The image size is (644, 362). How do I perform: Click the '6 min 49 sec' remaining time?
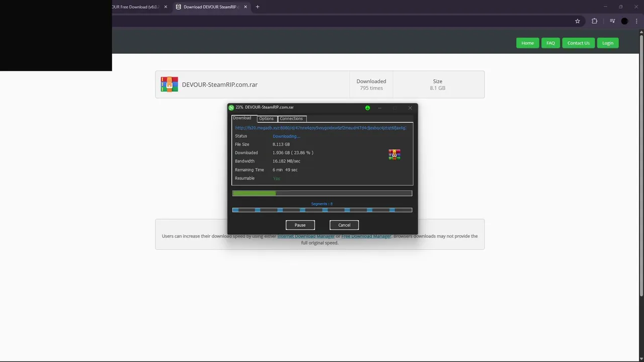(x=285, y=170)
